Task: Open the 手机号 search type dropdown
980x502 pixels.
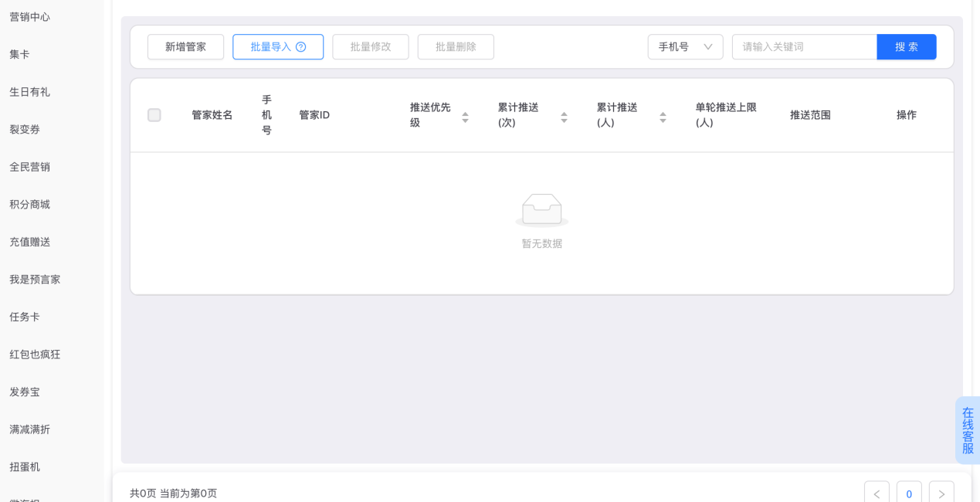Action: tap(685, 47)
